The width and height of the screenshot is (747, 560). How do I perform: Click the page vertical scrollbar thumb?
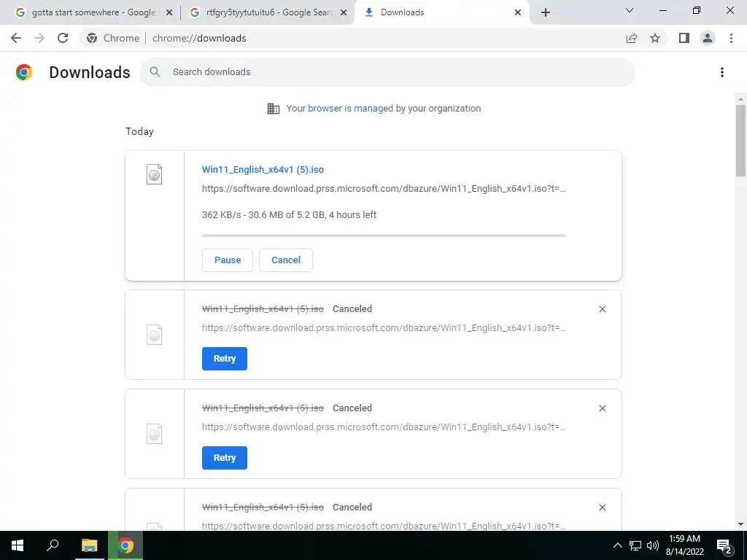click(x=740, y=141)
